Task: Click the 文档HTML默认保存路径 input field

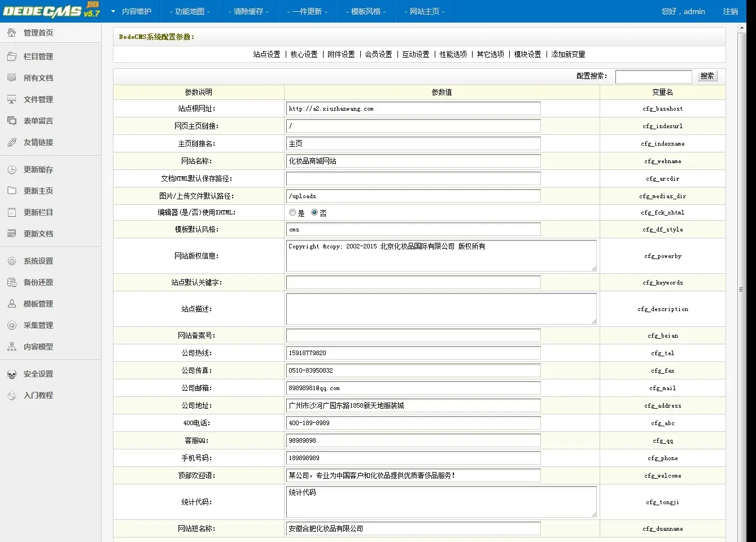Action: point(413,178)
